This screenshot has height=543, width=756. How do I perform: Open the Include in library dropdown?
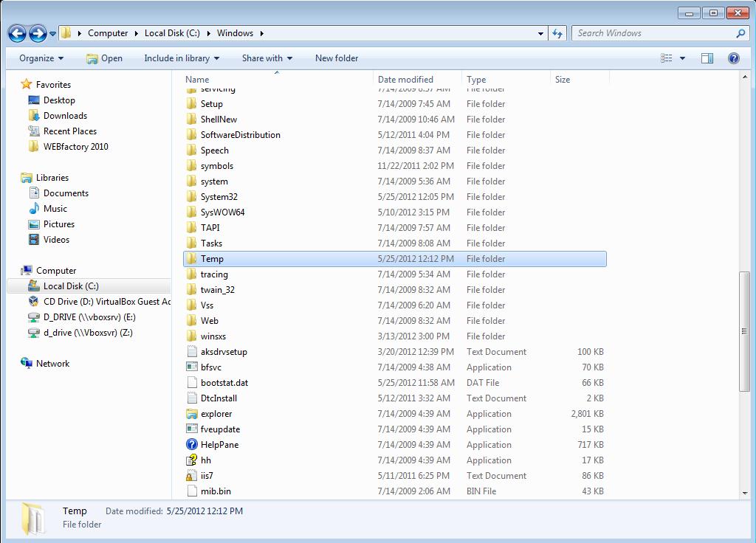pyautogui.click(x=182, y=58)
